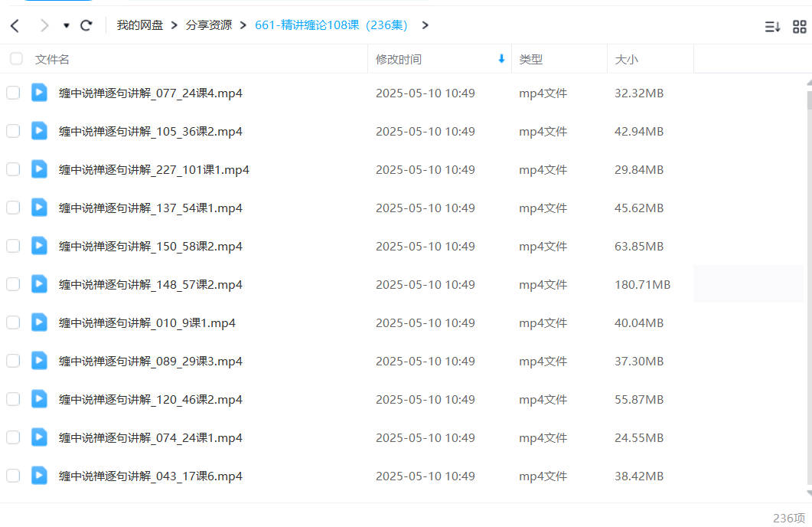Viewport: 812px width, 527px height.
Task: Sort by 修改时间 column header
Action: click(x=399, y=60)
